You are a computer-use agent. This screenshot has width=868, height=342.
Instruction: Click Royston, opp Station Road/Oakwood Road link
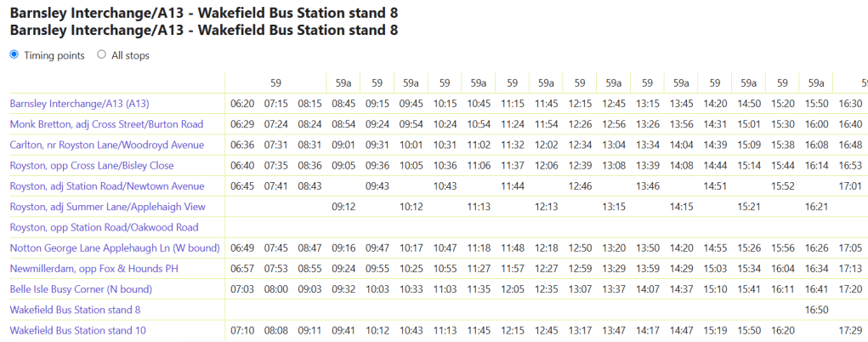point(104,227)
